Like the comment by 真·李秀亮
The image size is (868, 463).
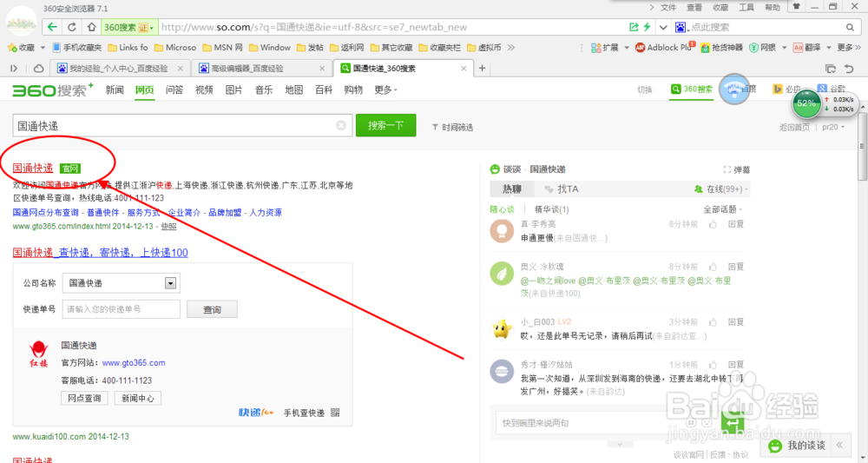pos(713,224)
